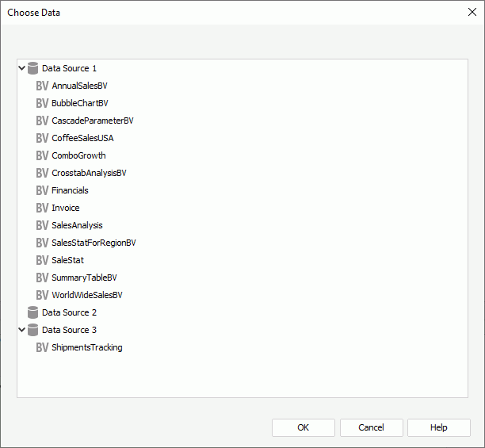Click the BV icon beside CascadeParameterBV

(42, 121)
